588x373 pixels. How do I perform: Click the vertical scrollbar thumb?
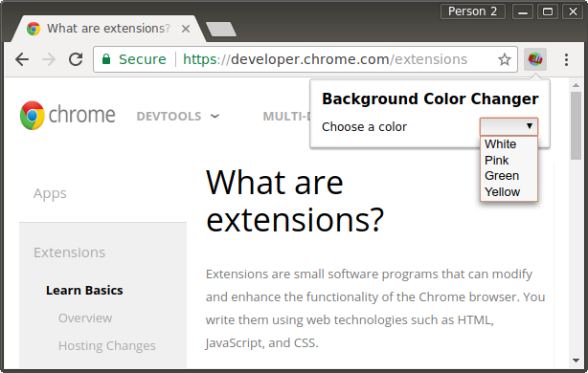576,126
